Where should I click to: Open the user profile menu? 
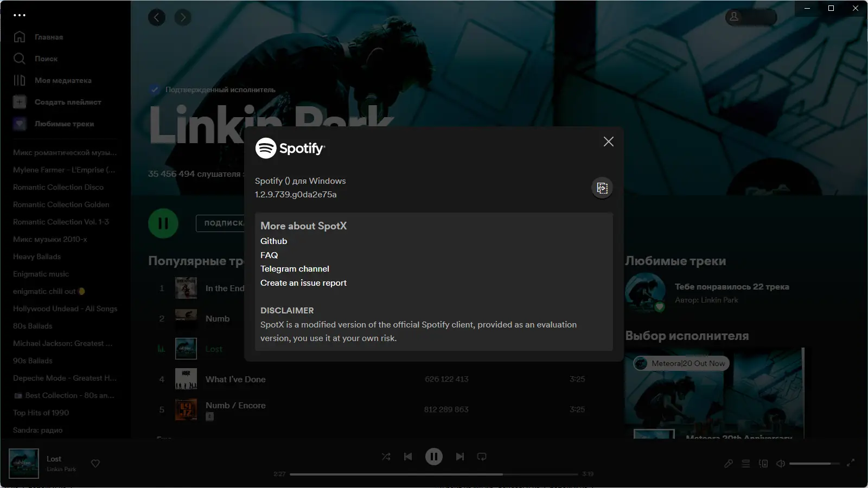coord(751,17)
